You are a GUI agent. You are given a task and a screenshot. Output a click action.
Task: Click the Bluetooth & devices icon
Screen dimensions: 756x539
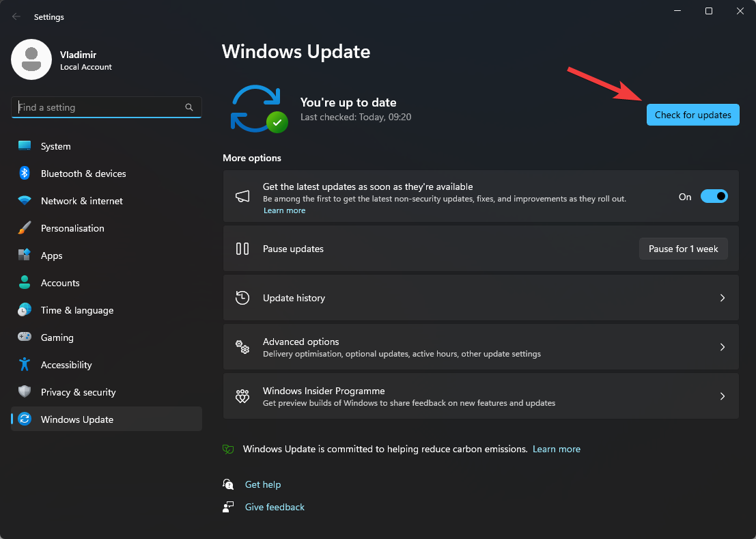[25, 174]
